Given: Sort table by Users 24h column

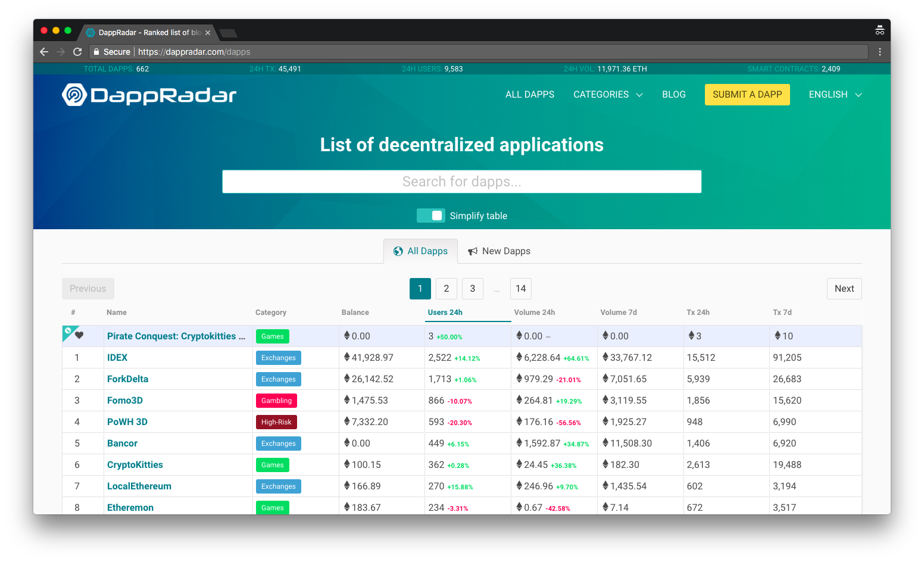Looking at the screenshot, I should click(445, 313).
